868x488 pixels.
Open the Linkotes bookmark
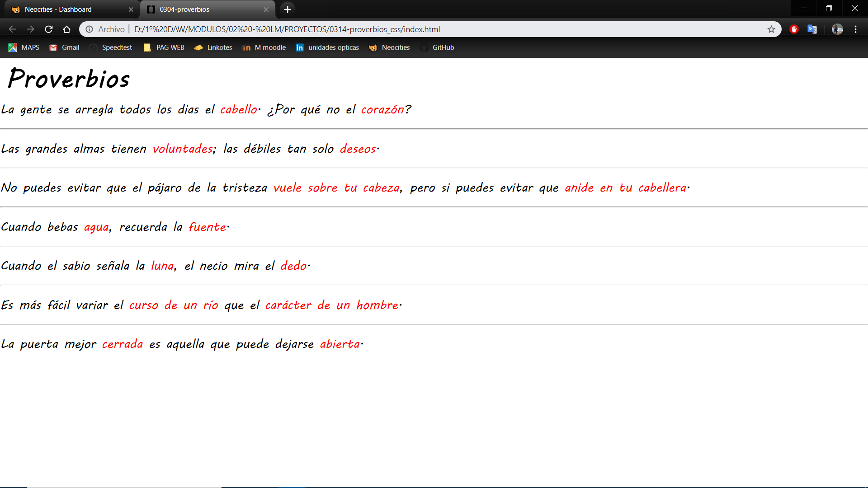click(213, 47)
